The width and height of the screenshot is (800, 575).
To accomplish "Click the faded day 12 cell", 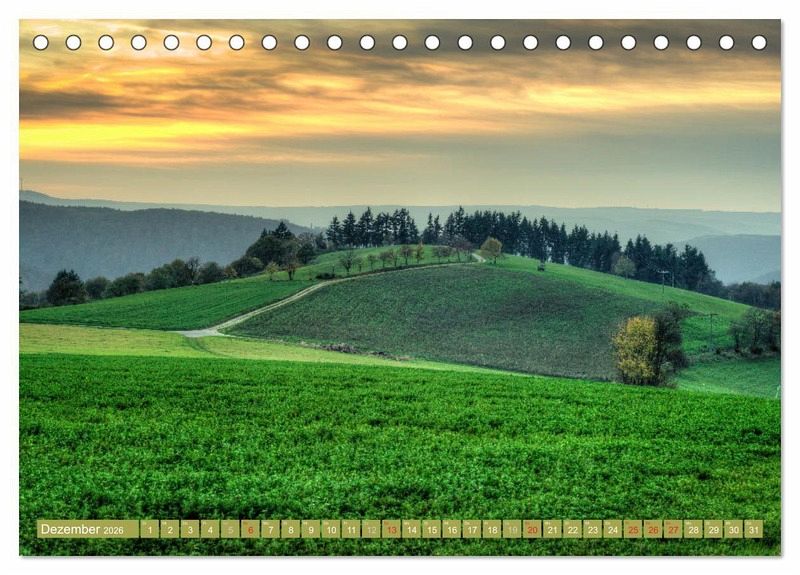I will point(371,529).
